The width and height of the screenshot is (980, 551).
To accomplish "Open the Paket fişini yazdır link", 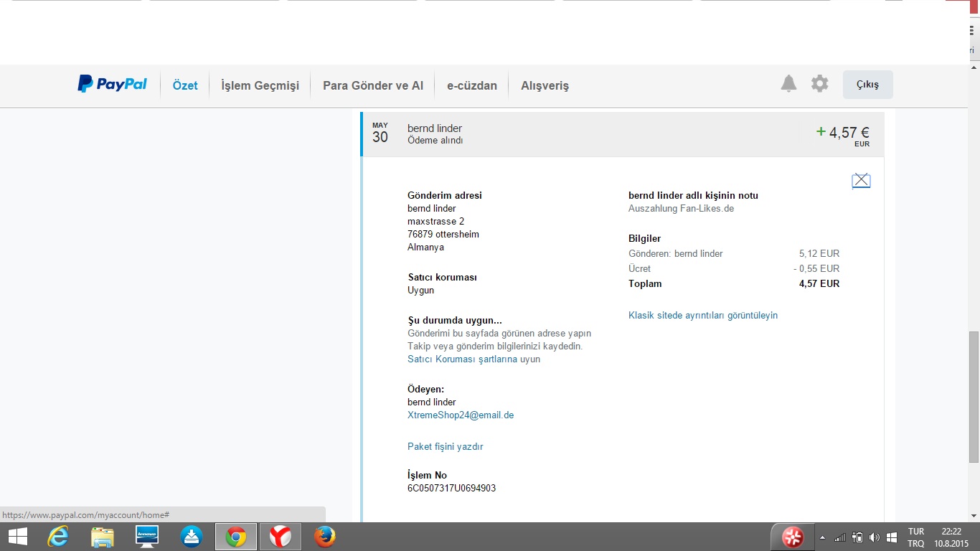I will (x=445, y=447).
